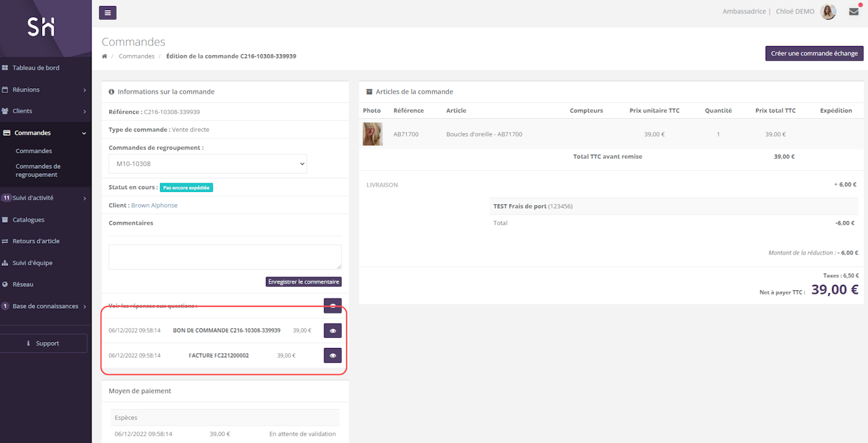Open the Commandes de regroupement dropdown
Screen dimensions: 868x443
pos(208,163)
